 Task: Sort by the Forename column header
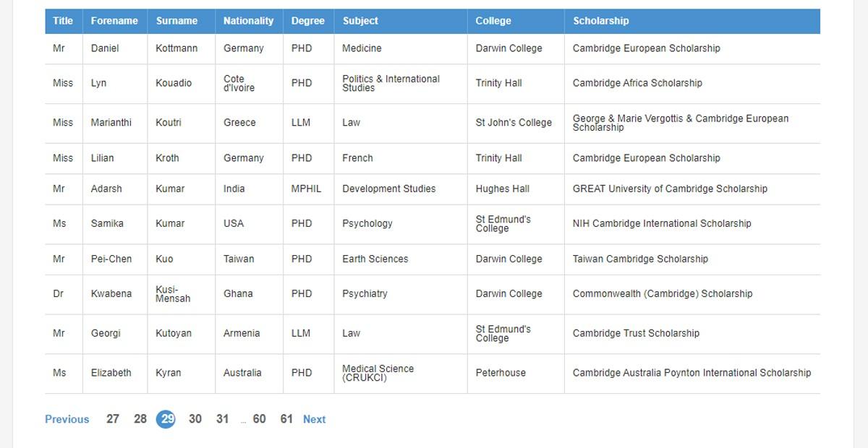(x=115, y=21)
